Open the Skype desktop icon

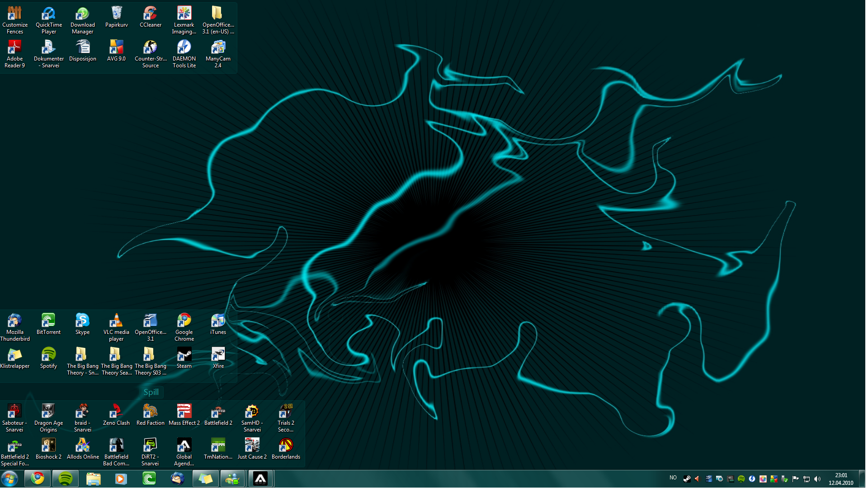[x=82, y=324]
